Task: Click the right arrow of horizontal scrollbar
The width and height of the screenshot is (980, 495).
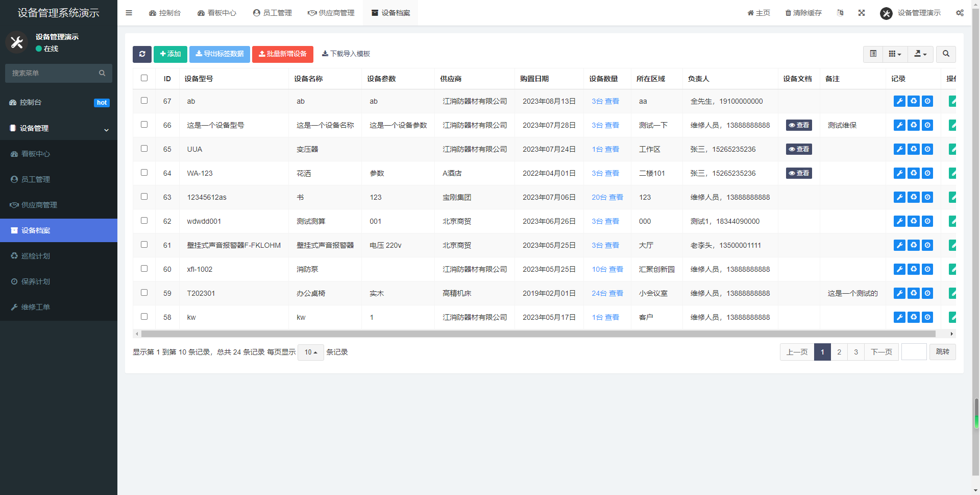Action: 951,334
